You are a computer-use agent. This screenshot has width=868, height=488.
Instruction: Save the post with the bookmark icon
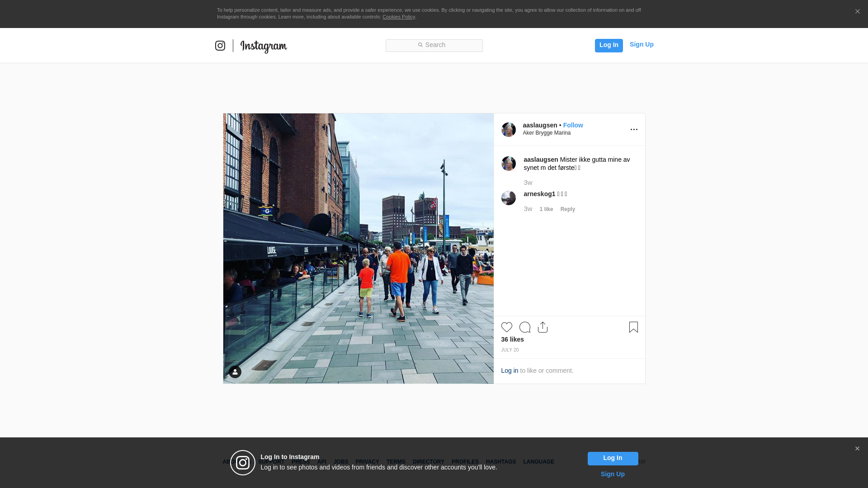[633, 327]
